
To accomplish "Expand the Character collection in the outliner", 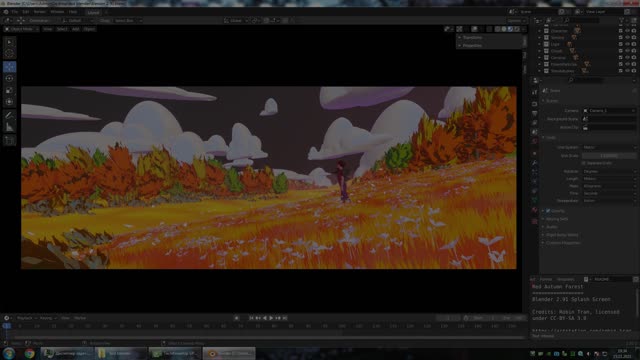I will click(x=540, y=31).
